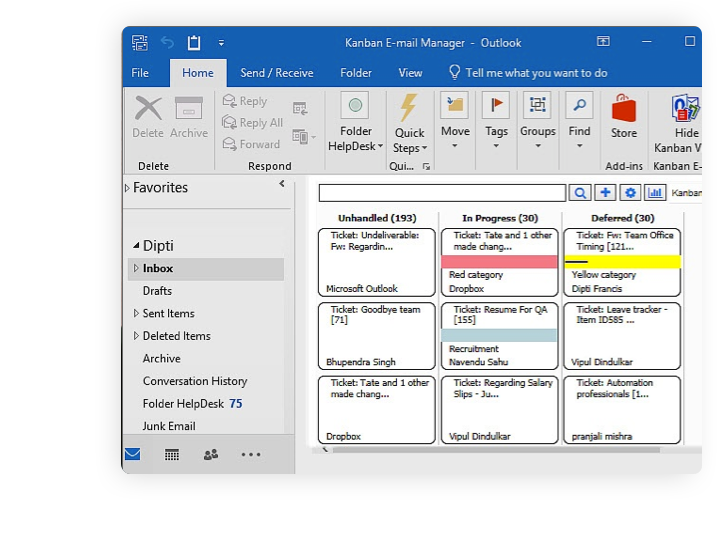This screenshot has width=717, height=536.
Task: Click the Hide Kanban View icon
Action: pyautogui.click(x=685, y=108)
